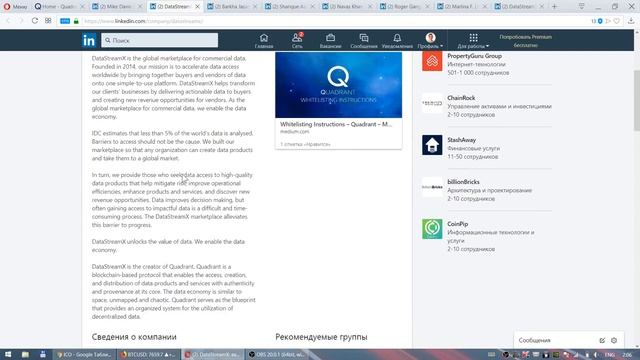This screenshot has width=640, height=360.
Task: Open the ICO Google Sheets taskbar item
Action: tap(84, 354)
